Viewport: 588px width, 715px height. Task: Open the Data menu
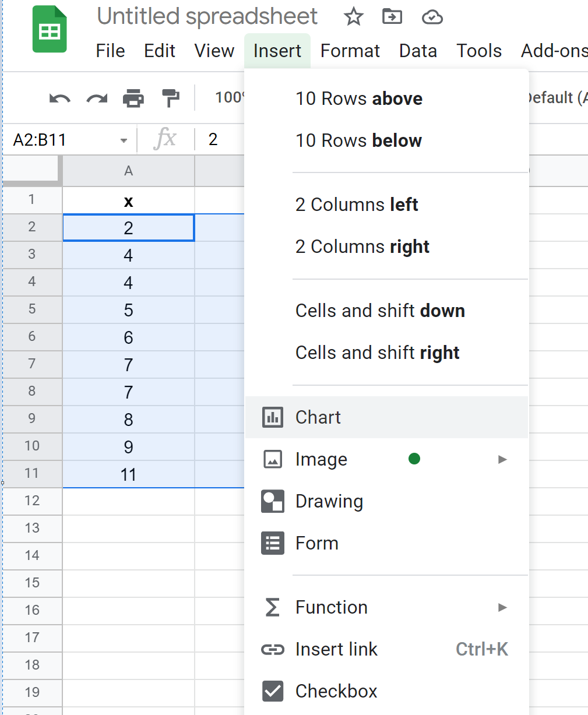[418, 51]
